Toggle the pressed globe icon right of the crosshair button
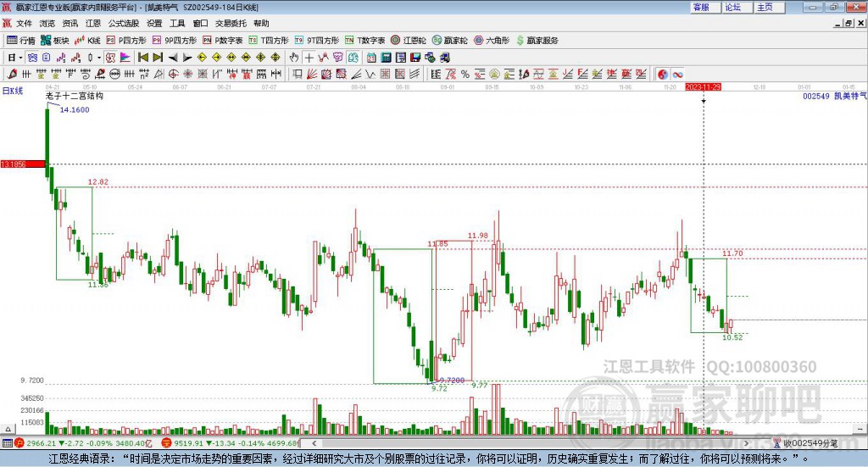The image size is (868, 467). coord(353,58)
